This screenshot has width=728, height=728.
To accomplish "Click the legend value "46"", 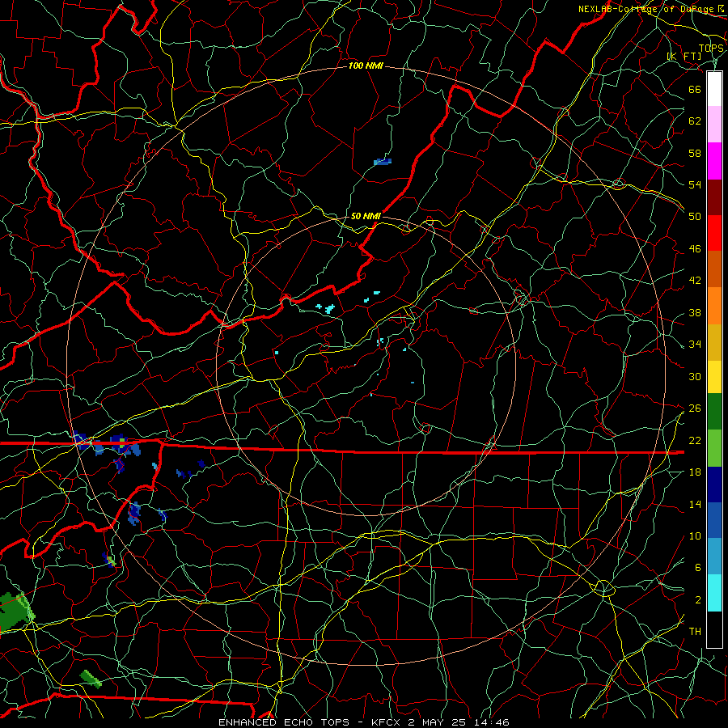I will coord(695,249).
